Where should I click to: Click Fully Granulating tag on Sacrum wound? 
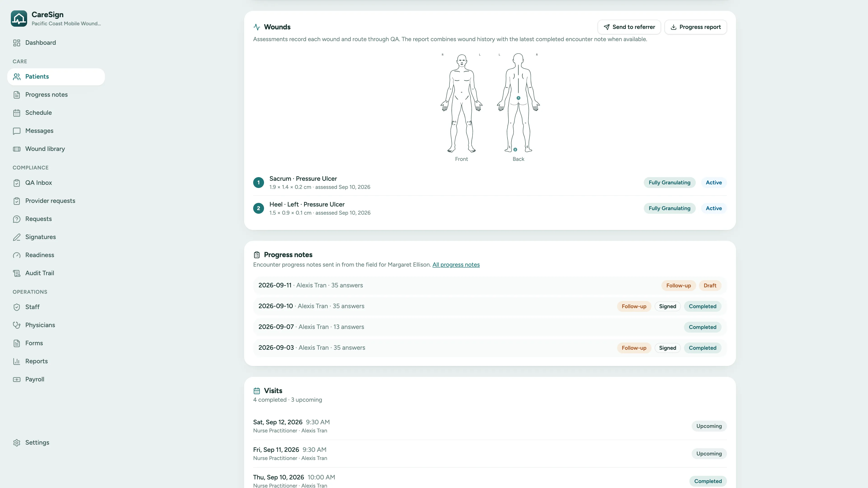(669, 183)
